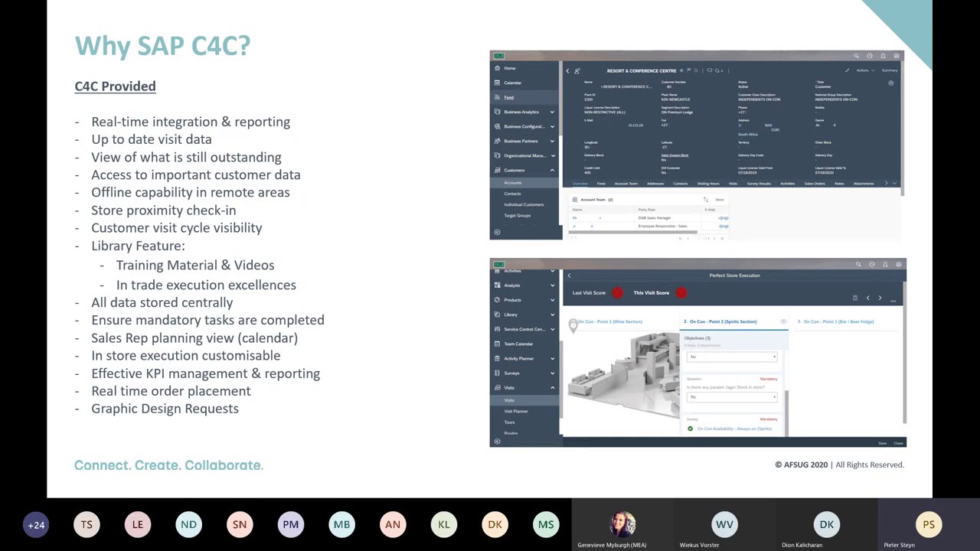Switch to the Overview tab
980x551 pixels.
tap(580, 184)
